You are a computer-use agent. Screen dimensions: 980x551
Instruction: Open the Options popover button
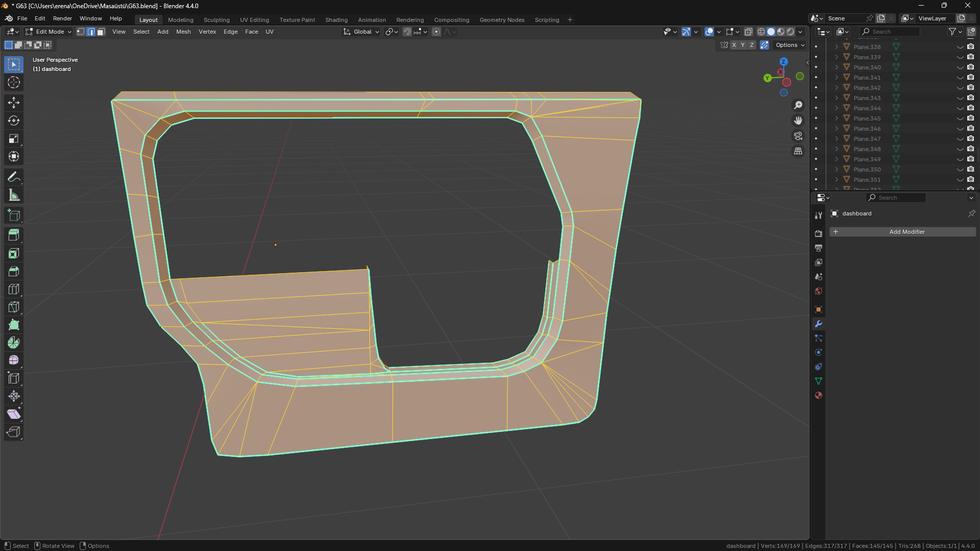(x=789, y=45)
